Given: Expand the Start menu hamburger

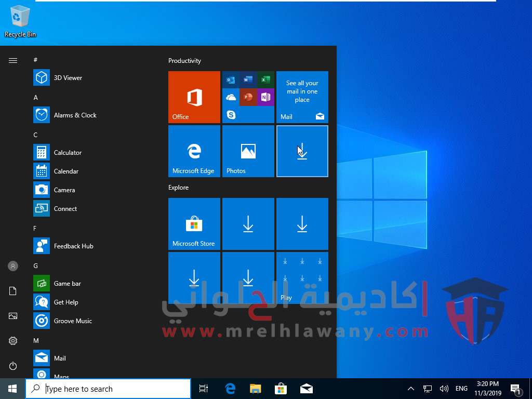Looking at the screenshot, I should tap(13, 60).
